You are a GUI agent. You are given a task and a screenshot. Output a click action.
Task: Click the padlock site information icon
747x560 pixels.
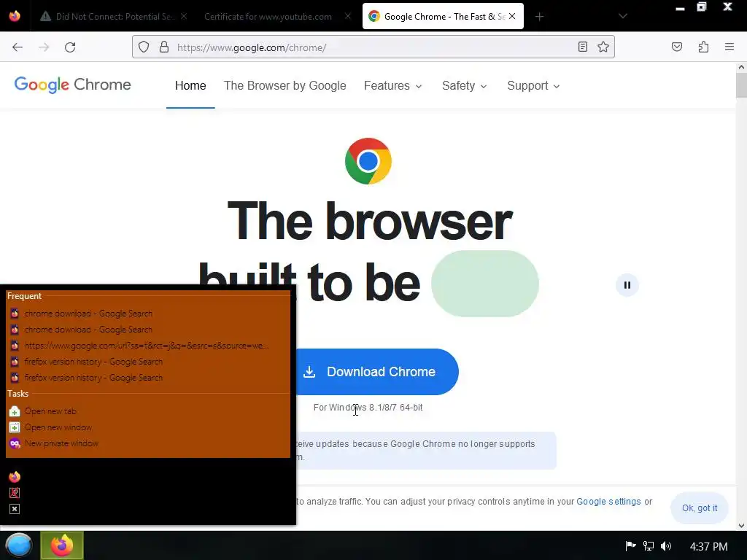coord(164,47)
